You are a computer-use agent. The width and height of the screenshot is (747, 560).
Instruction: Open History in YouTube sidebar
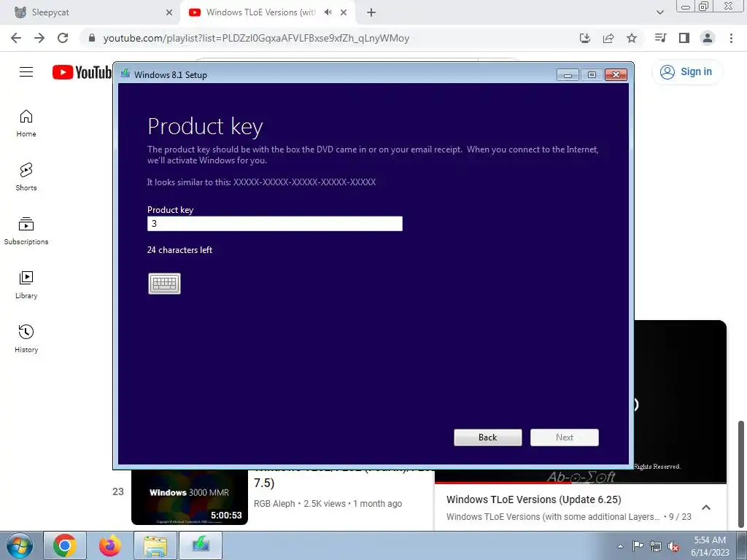pos(26,338)
